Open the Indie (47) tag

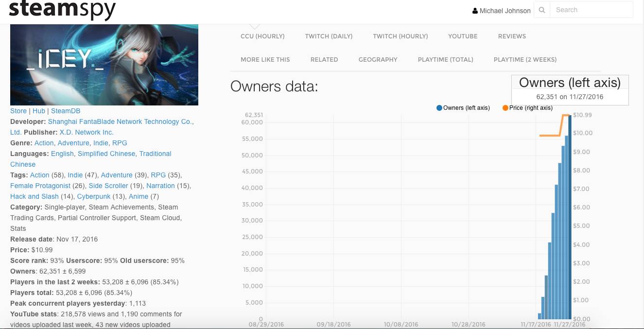75,175
